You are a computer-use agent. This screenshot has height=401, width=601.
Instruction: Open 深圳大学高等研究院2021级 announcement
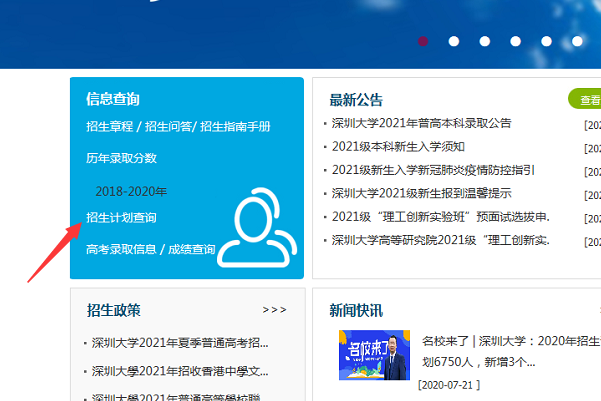coord(441,240)
